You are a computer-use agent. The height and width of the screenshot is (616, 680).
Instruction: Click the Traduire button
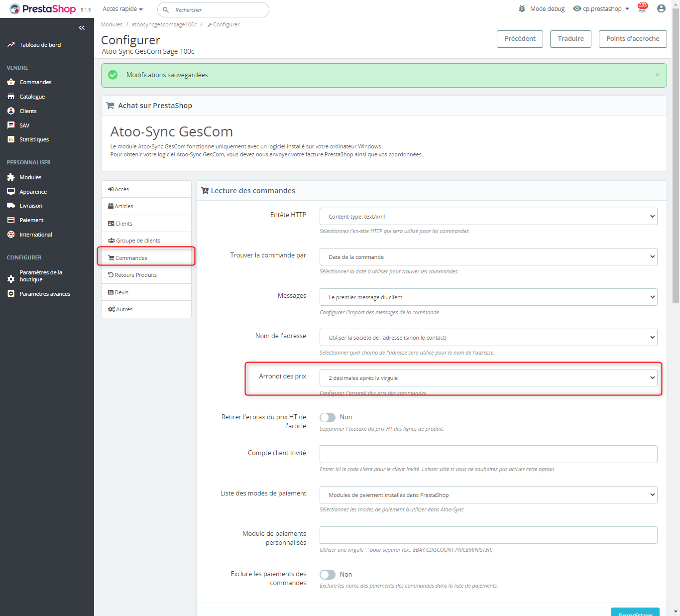[x=570, y=39]
